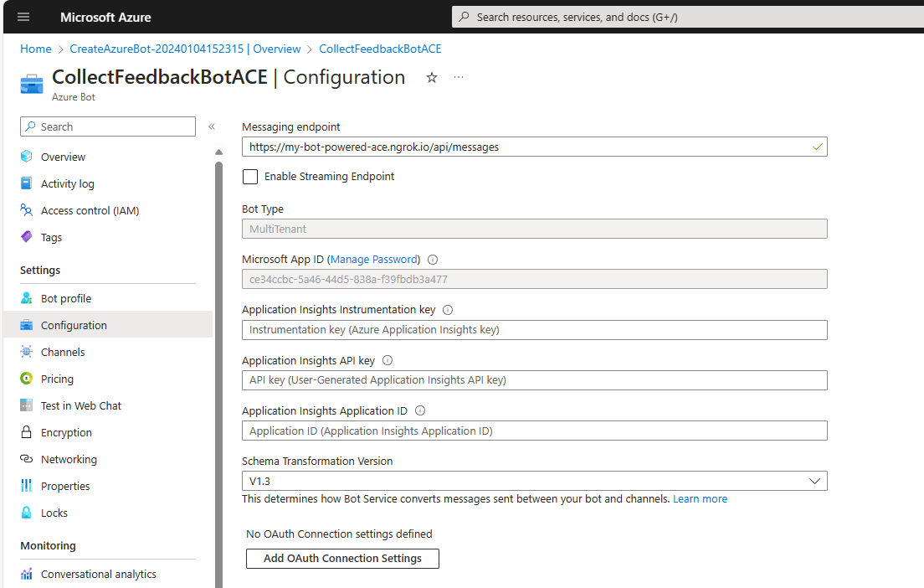Open the more options ellipsis icon

point(459,77)
